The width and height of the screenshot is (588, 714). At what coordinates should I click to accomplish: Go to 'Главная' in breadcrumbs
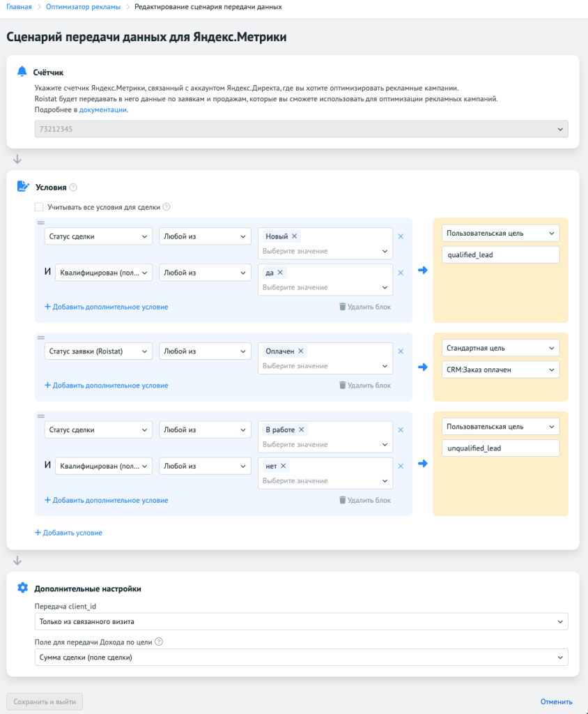(20, 6)
